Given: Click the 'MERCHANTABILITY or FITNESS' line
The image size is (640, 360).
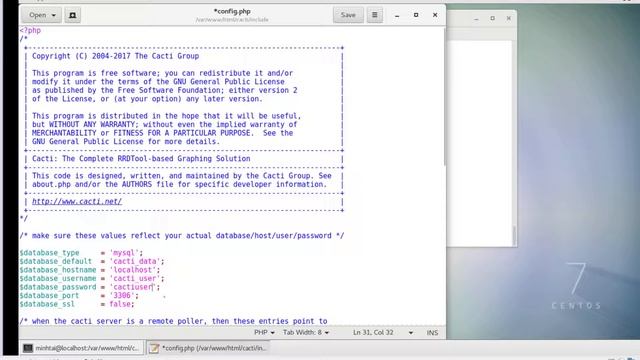Looking at the screenshot, I should 162,133.
